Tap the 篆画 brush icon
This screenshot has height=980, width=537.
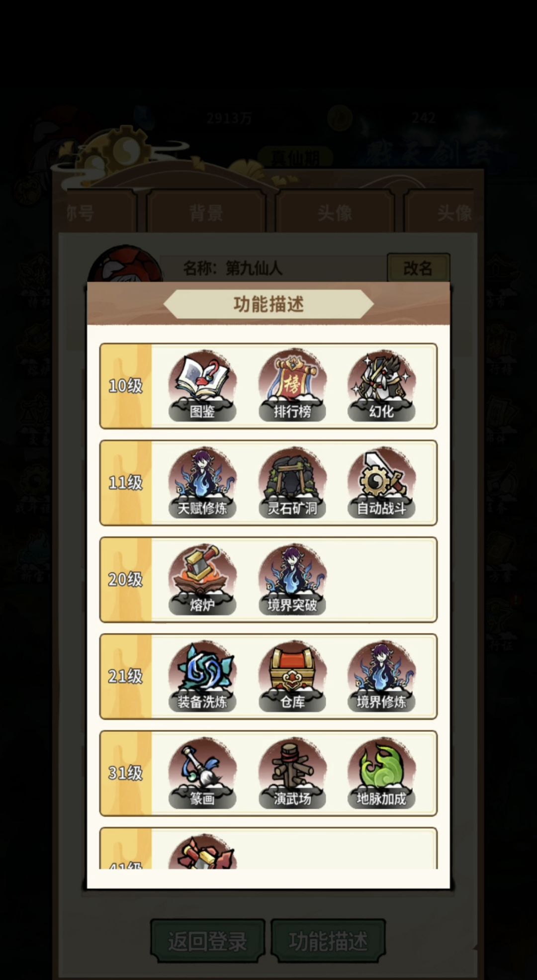[x=202, y=774]
